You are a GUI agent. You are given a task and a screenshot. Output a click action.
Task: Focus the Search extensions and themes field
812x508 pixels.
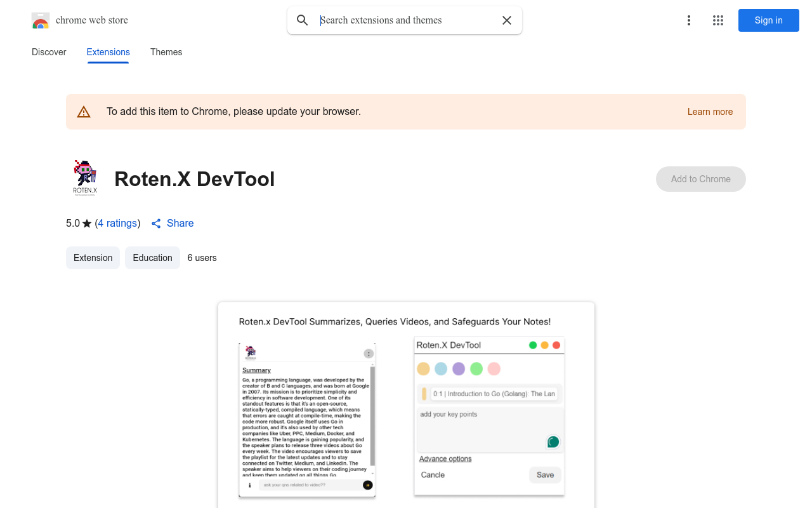406,20
